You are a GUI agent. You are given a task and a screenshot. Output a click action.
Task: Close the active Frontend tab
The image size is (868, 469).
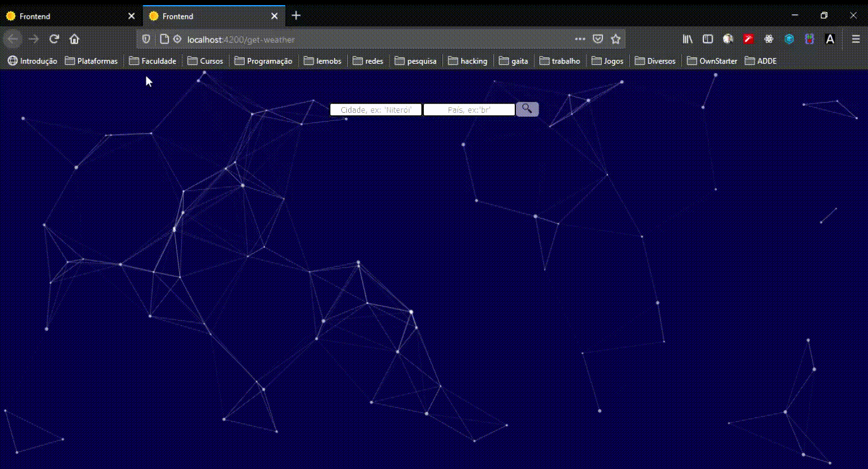275,16
